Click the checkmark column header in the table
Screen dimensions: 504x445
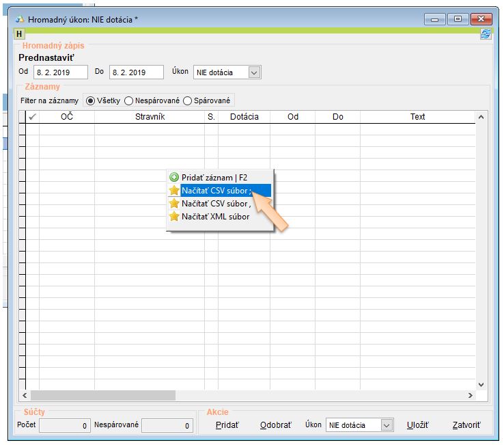tap(31, 117)
